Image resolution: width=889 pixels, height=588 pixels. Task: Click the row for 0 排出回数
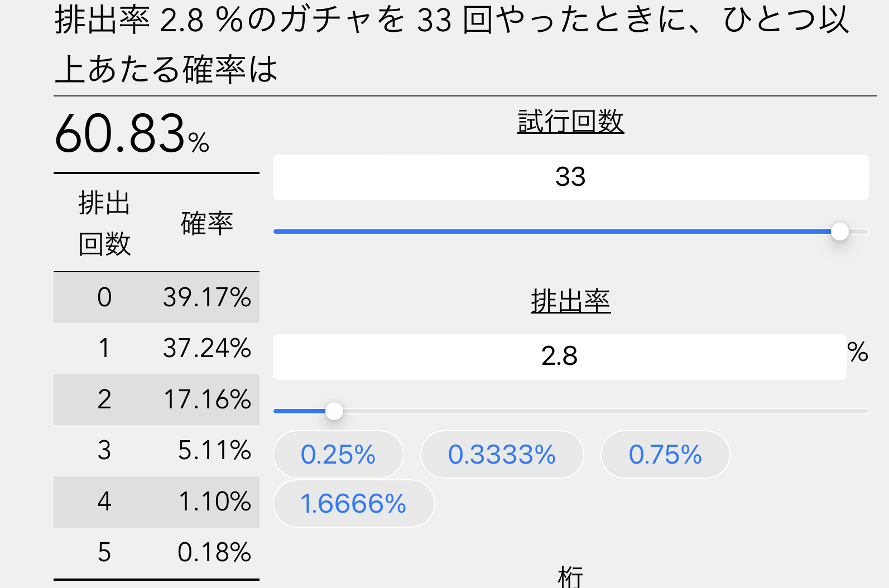(x=156, y=297)
